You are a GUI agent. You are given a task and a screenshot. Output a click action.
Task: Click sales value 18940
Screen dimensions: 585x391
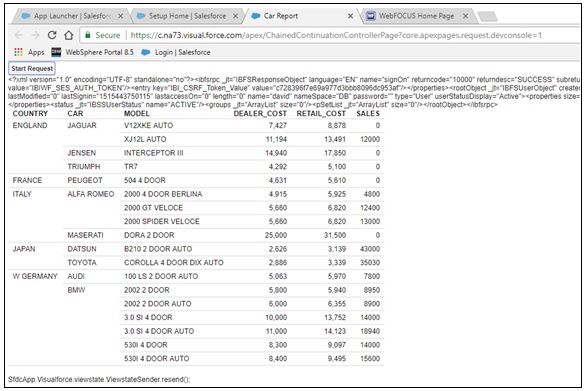[x=370, y=331]
